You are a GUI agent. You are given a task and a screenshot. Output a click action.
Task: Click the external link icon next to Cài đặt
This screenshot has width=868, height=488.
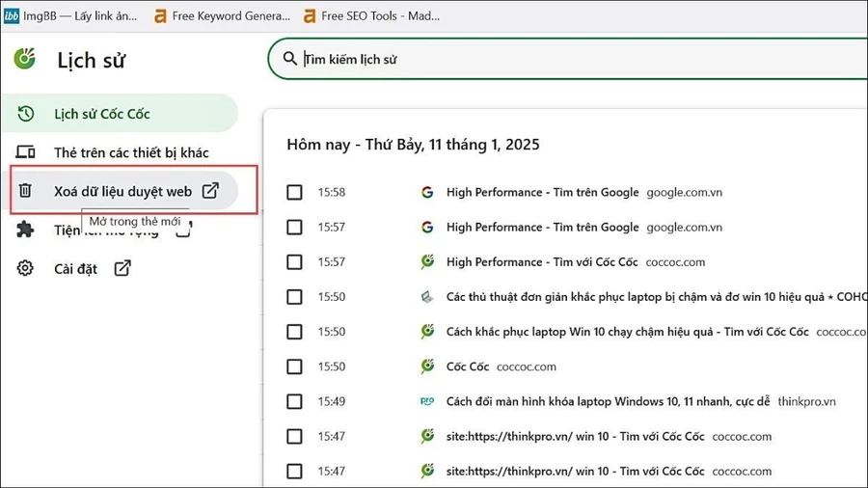tap(122, 268)
